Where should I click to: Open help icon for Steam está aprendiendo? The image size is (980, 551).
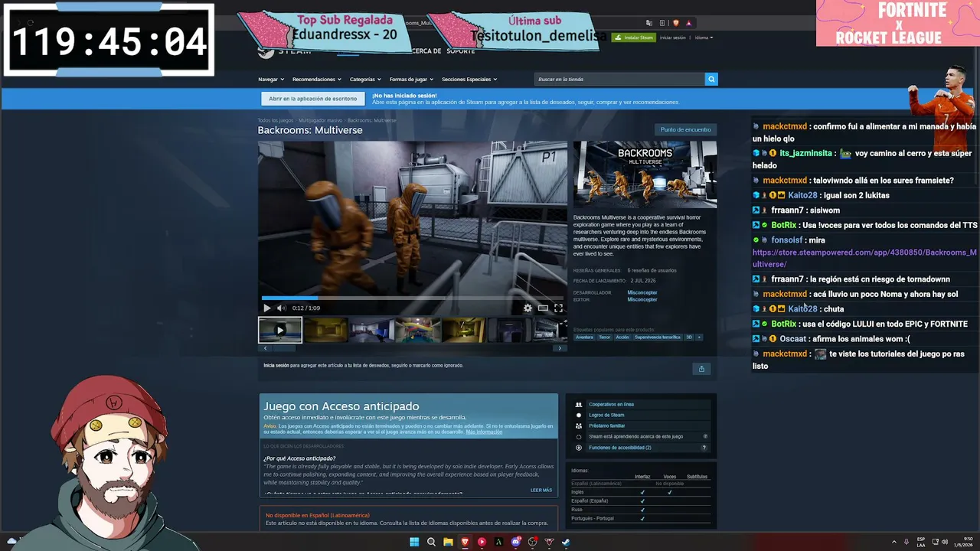click(x=705, y=436)
